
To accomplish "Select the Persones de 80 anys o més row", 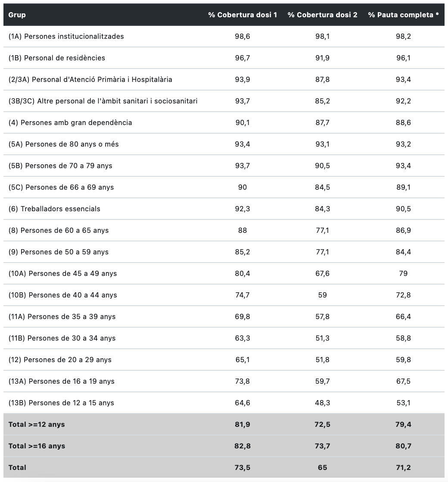I will click(64, 144).
